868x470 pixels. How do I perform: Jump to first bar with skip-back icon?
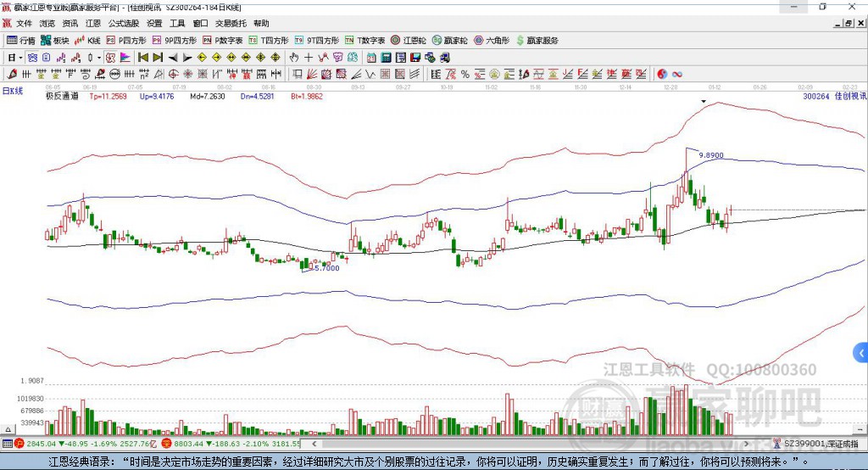tap(142, 58)
